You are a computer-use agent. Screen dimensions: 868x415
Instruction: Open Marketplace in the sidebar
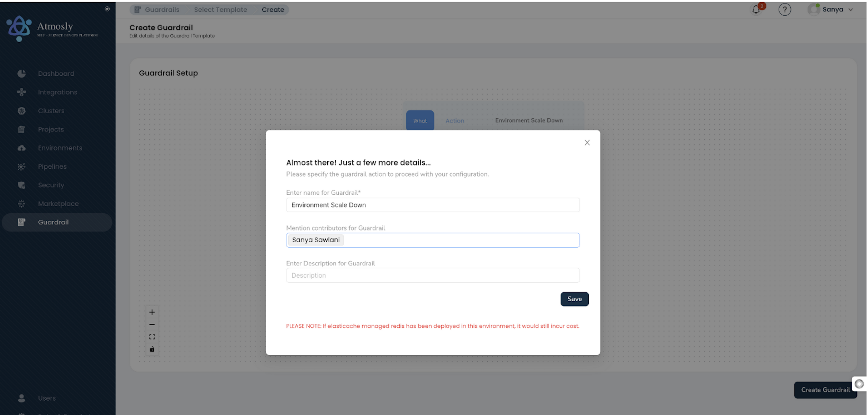tap(58, 203)
